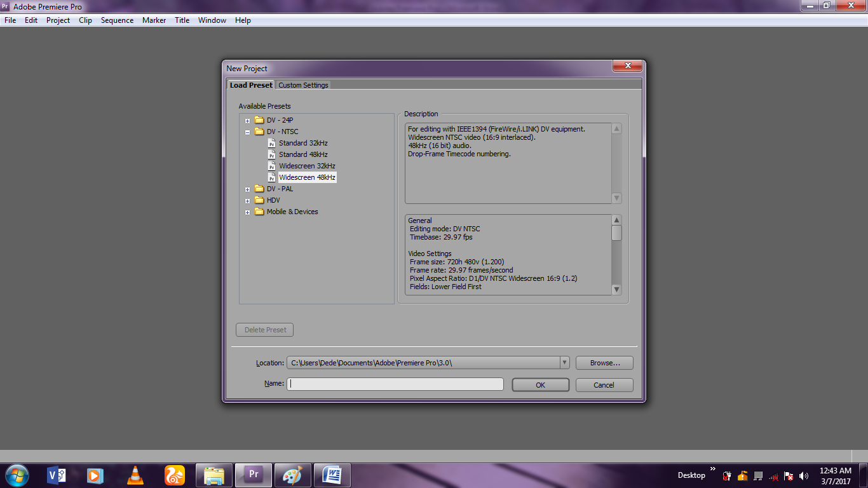Click the DV - PAL folder label
Image resolution: width=868 pixels, height=488 pixels.
pos(280,189)
